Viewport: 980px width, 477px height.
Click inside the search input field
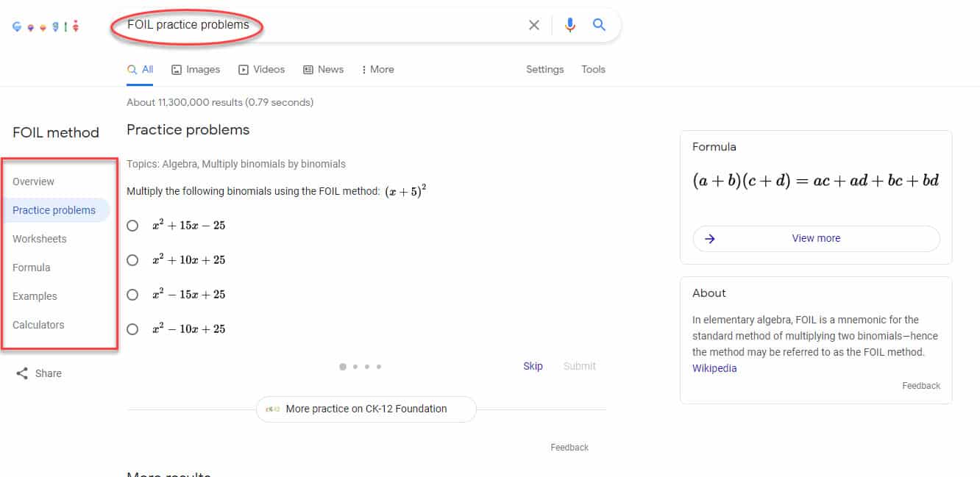[x=331, y=24]
